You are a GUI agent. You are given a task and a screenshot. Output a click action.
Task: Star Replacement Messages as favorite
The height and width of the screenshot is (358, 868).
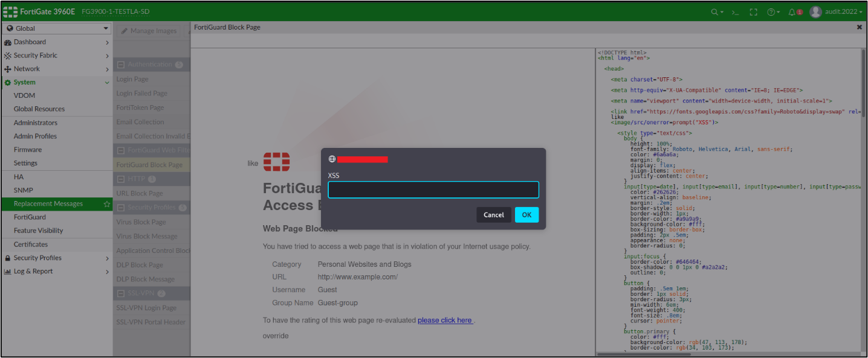(x=107, y=204)
